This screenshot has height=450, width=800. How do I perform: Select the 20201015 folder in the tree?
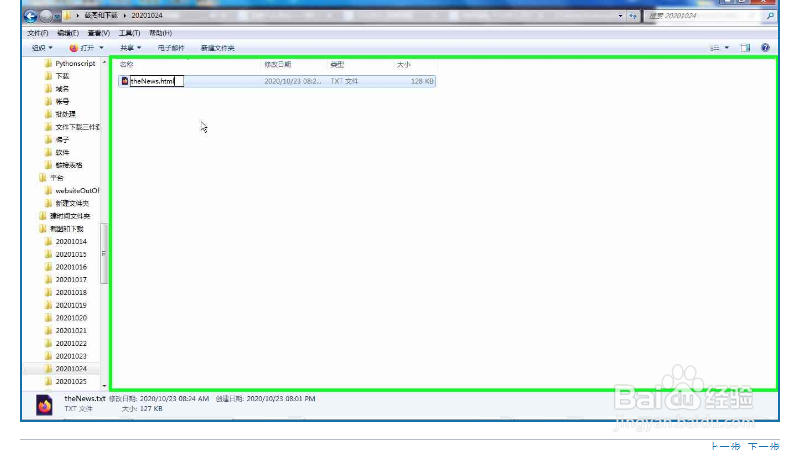(x=71, y=254)
